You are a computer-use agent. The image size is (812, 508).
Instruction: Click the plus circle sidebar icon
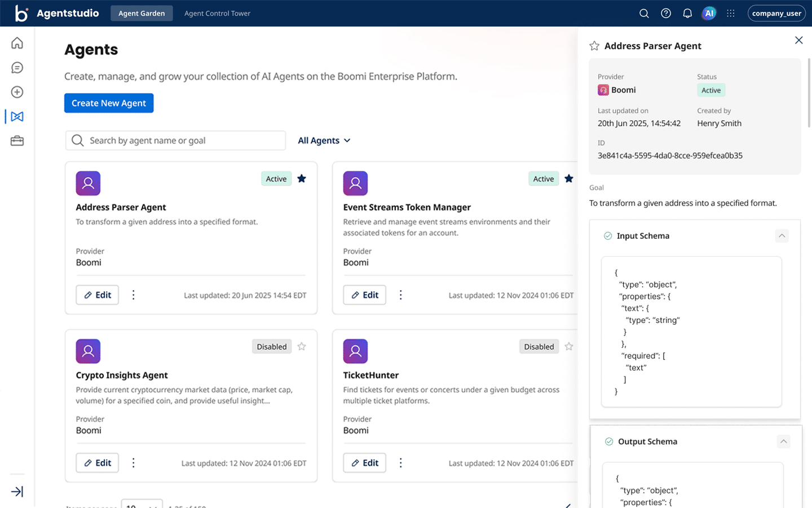click(17, 92)
